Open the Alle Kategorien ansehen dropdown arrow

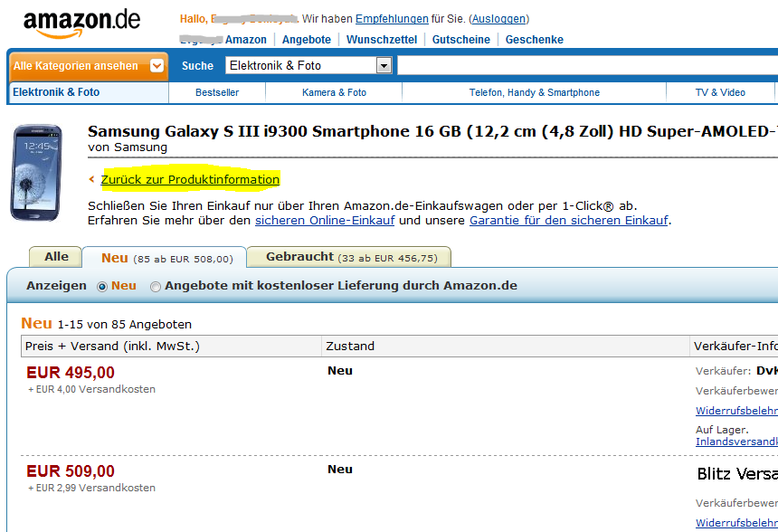[x=157, y=65]
